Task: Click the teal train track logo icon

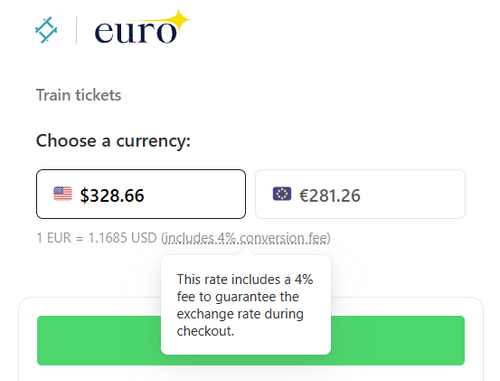Action: point(46,30)
